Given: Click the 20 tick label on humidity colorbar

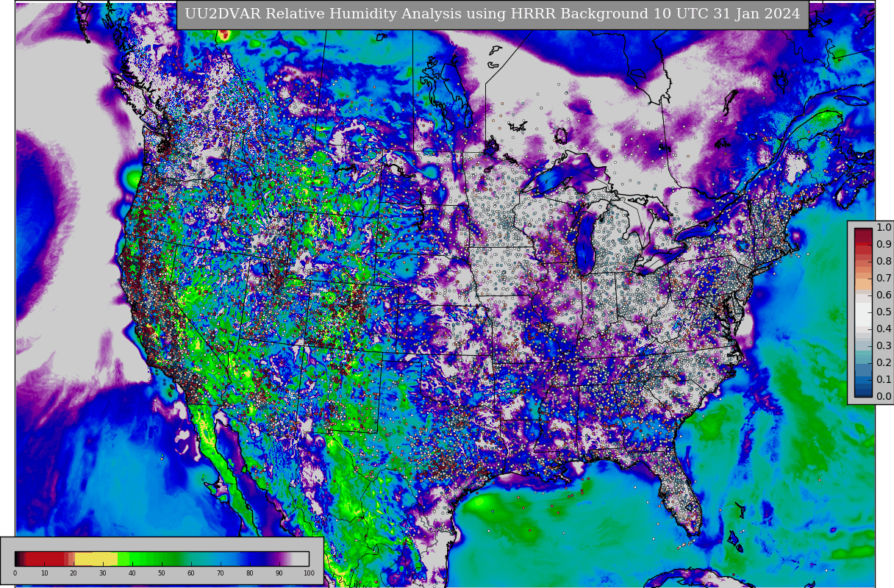Looking at the screenshot, I should pyautogui.click(x=74, y=573).
